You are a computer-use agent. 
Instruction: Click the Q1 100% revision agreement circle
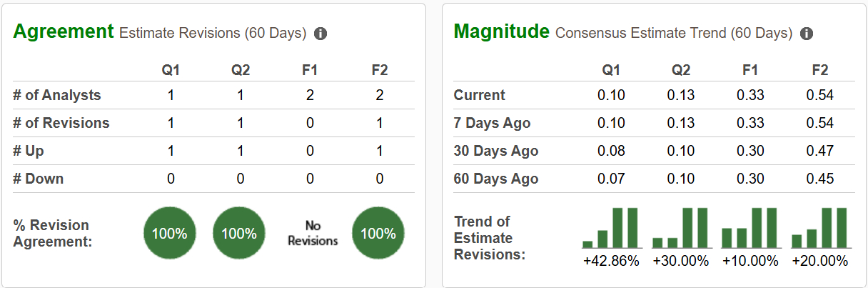tap(170, 234)
